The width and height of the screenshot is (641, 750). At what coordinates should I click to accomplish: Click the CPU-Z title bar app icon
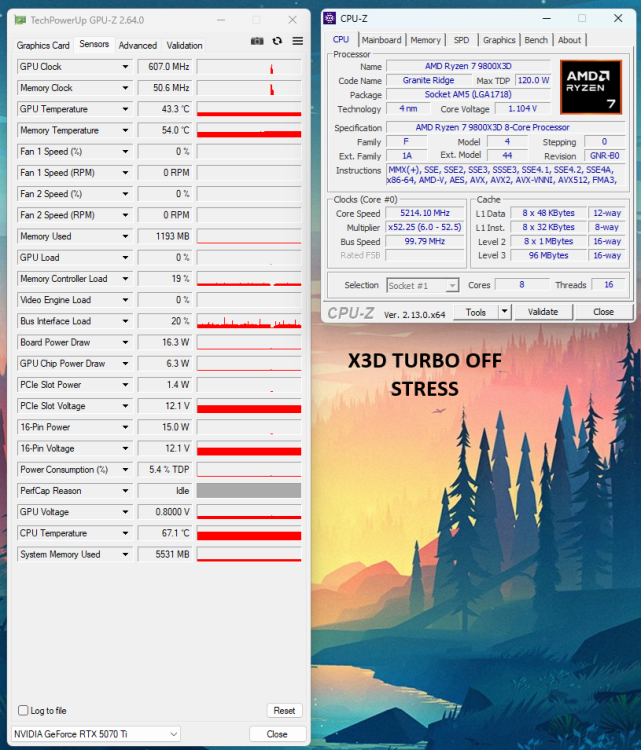click(330, 18)
